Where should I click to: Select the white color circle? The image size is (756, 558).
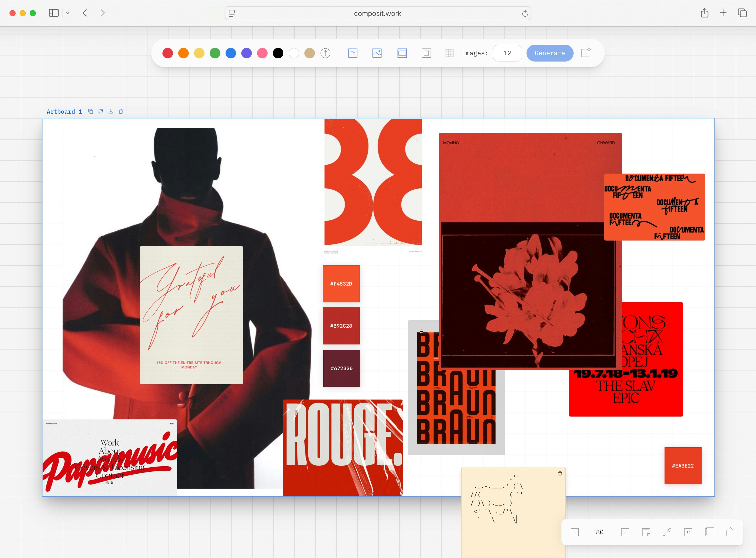click(x=294, y=53)
